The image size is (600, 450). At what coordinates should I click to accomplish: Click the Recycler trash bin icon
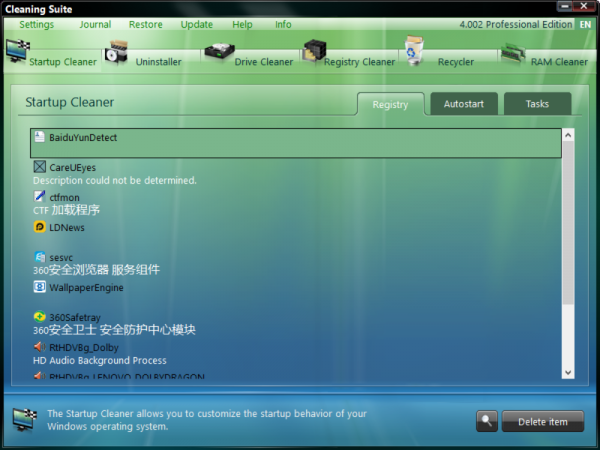pyautogui.click(x=414, y=50)
